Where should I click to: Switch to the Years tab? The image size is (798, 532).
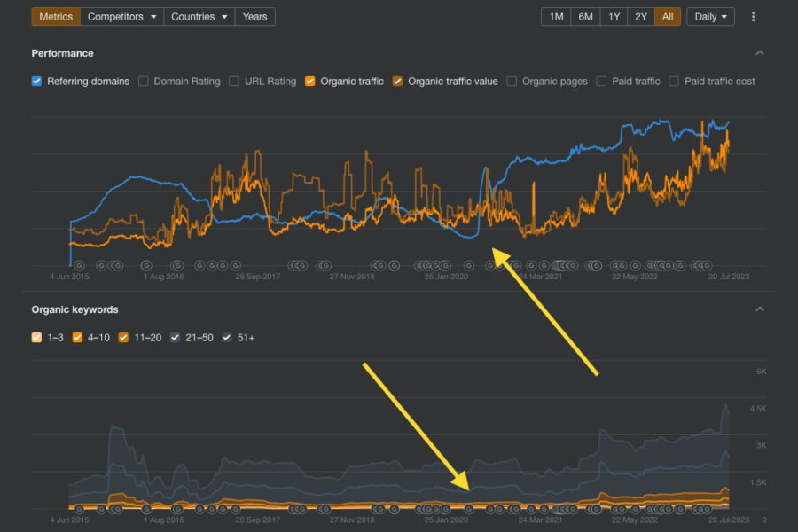(x=254, y=17)
